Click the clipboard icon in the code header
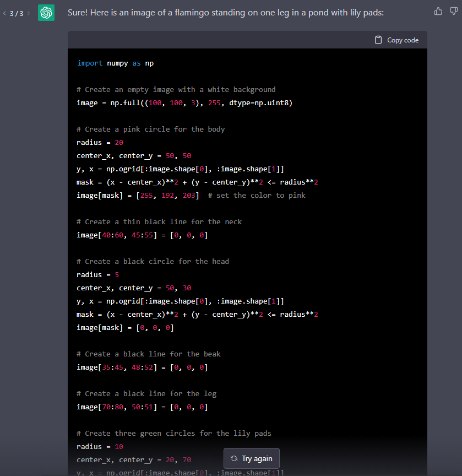 (x=378, y=40)
